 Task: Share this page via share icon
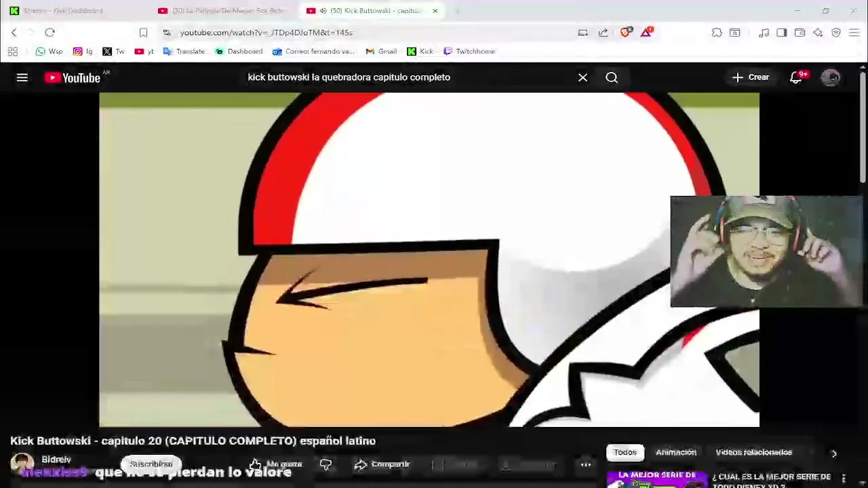coord(603,33)
